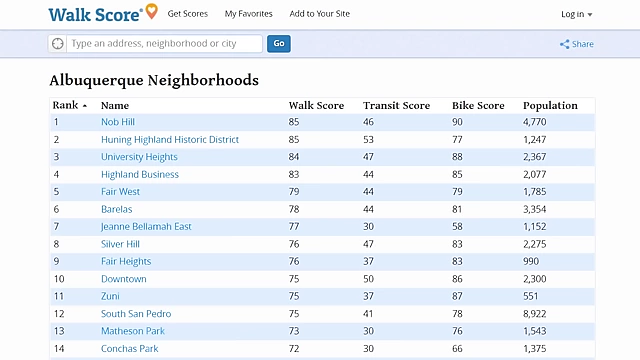Open Get Scores menu item

coord(188,14)
